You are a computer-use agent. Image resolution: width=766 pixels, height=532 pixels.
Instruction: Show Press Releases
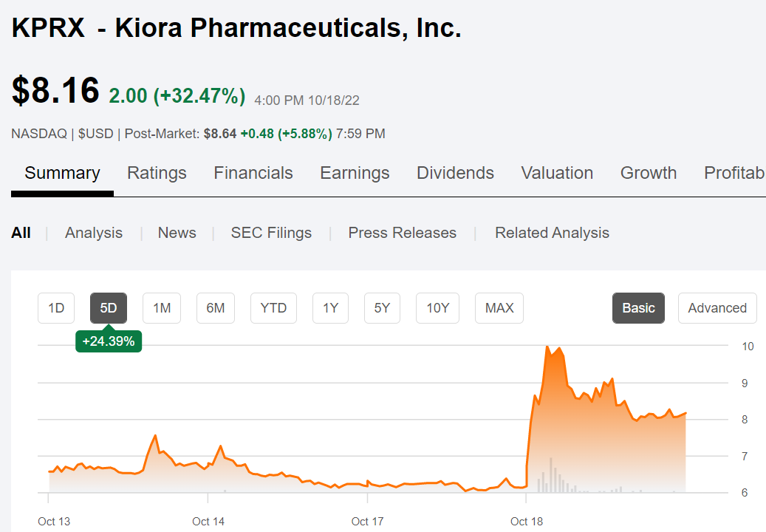(x=403, y=233)
